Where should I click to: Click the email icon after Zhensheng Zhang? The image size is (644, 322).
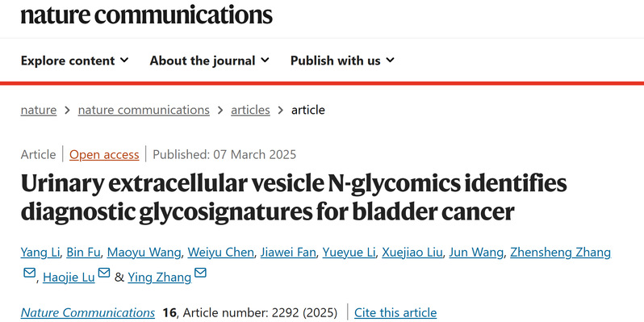[29, 273]
